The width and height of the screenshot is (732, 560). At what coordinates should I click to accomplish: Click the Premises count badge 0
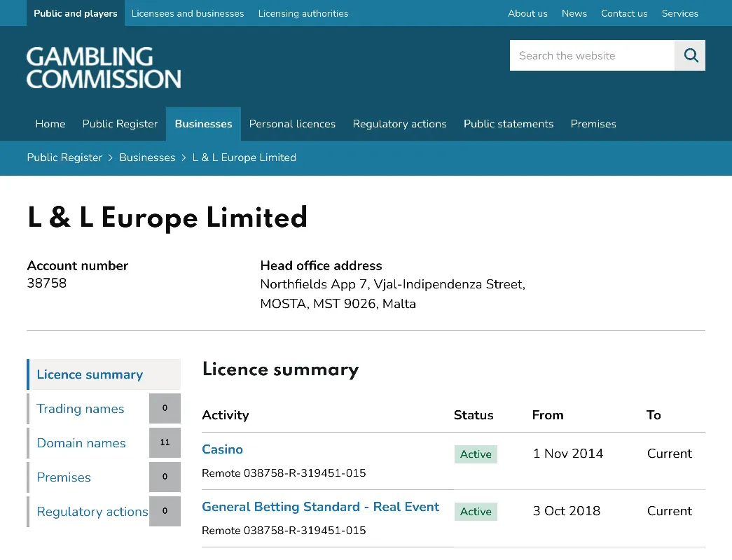coord(165,477)
